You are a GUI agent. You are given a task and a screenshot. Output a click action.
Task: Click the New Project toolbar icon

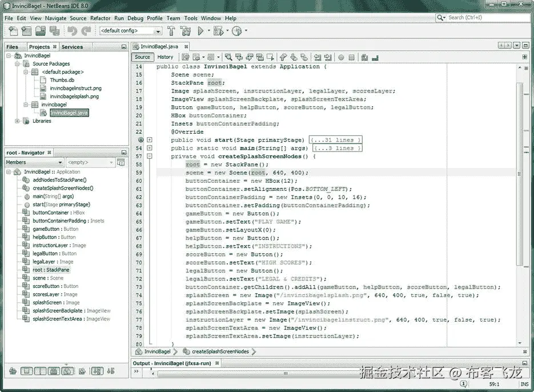click(x=26, y=31)
